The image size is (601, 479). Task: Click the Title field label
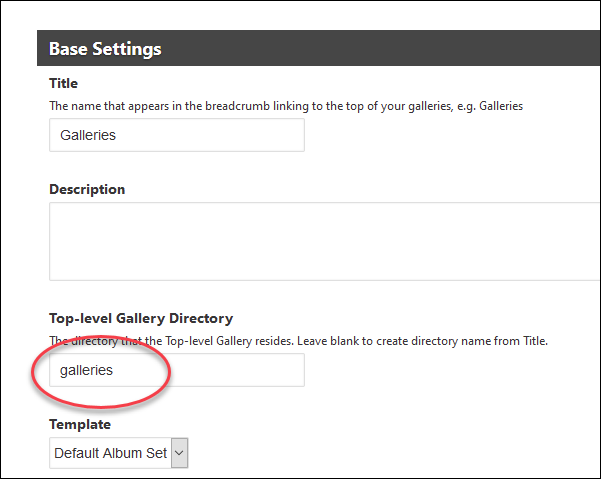63,83
